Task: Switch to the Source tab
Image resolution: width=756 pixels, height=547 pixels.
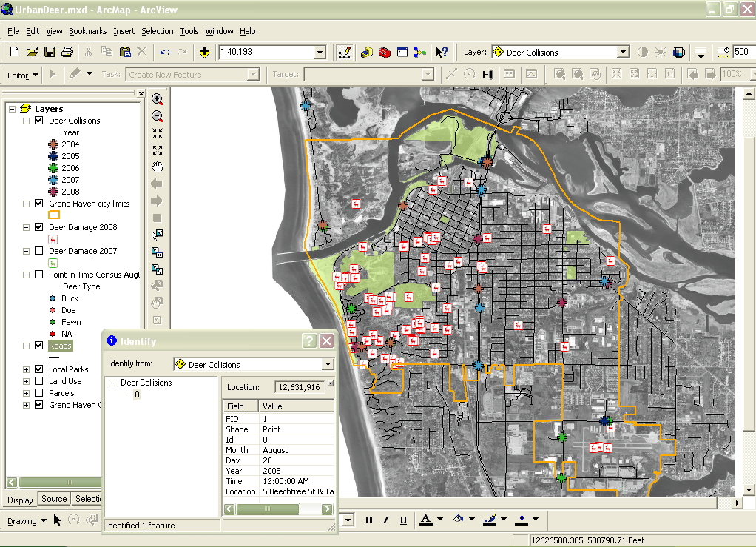Action: pyautogui.click(x=54, y=499)
